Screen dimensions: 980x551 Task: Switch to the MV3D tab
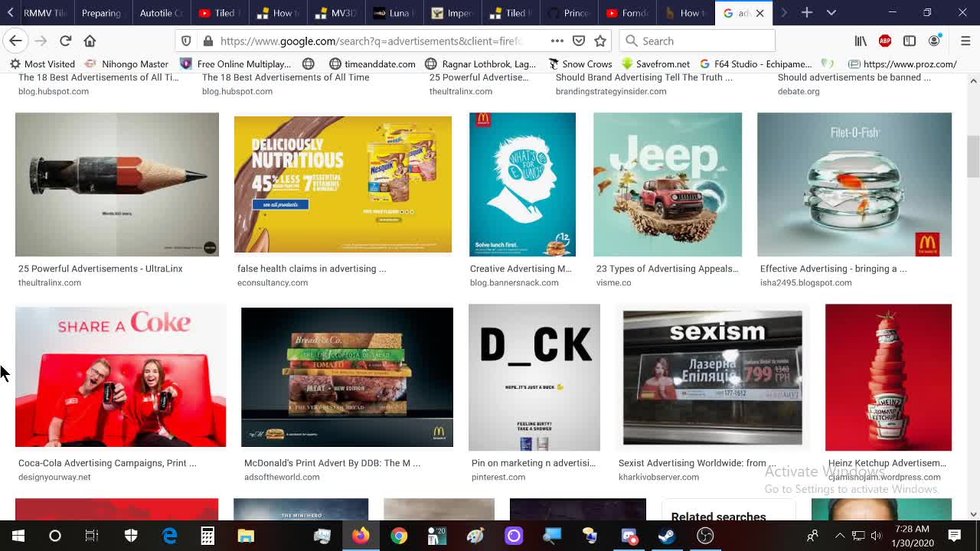click(338, 13)
